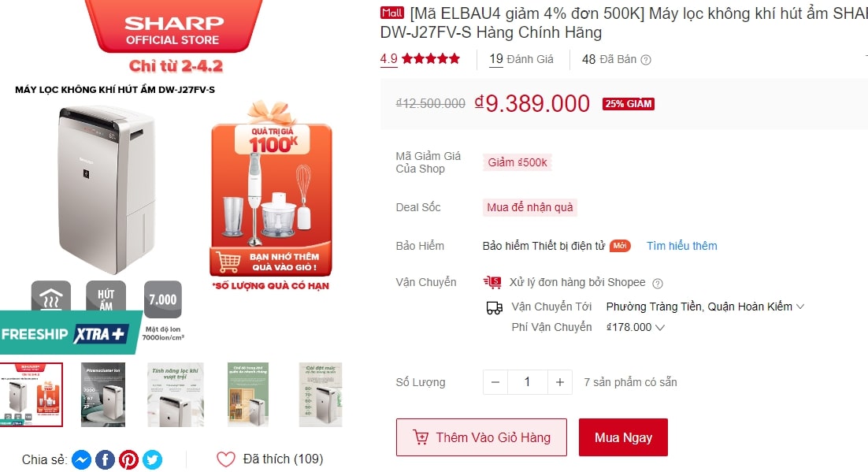Screen dimensions: 868x472
Task: Select the Giảm ₫500k shop voucher
Action: tap(517, 162)
